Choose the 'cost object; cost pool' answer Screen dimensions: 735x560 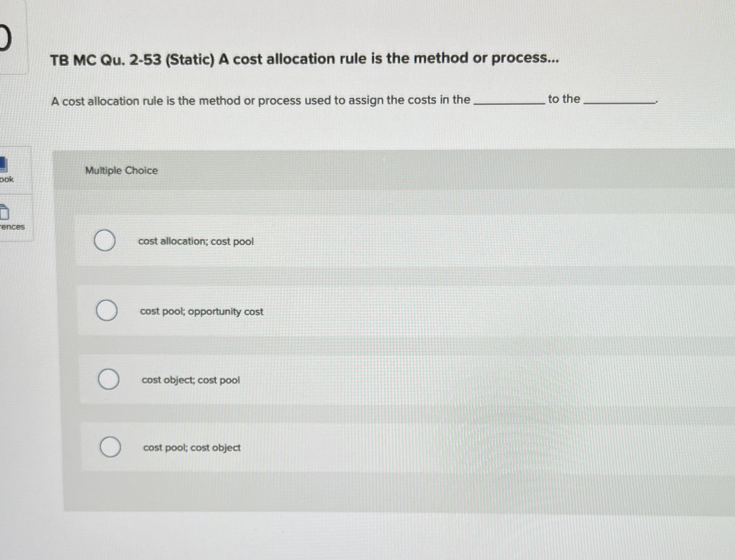(109, 380)
